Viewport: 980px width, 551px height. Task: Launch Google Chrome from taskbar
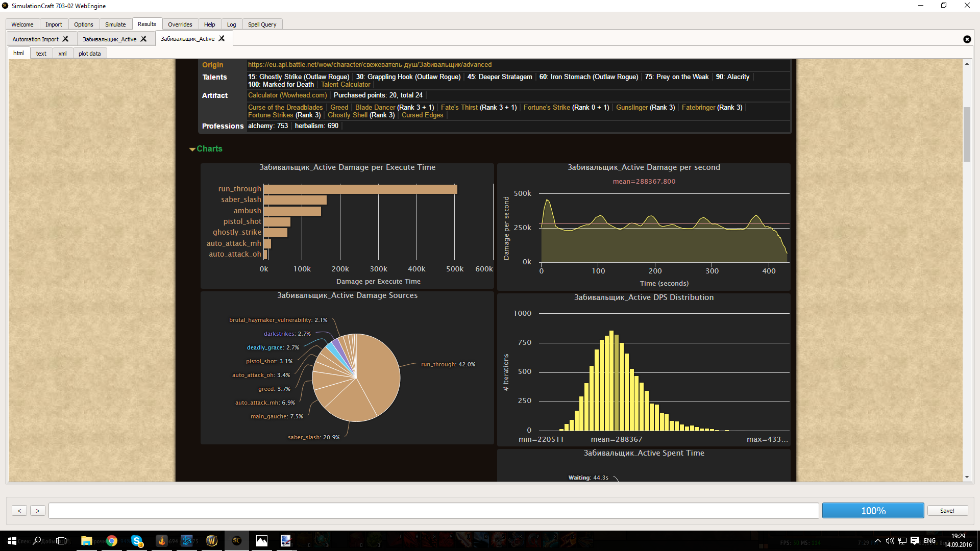[x=111, y=541]
